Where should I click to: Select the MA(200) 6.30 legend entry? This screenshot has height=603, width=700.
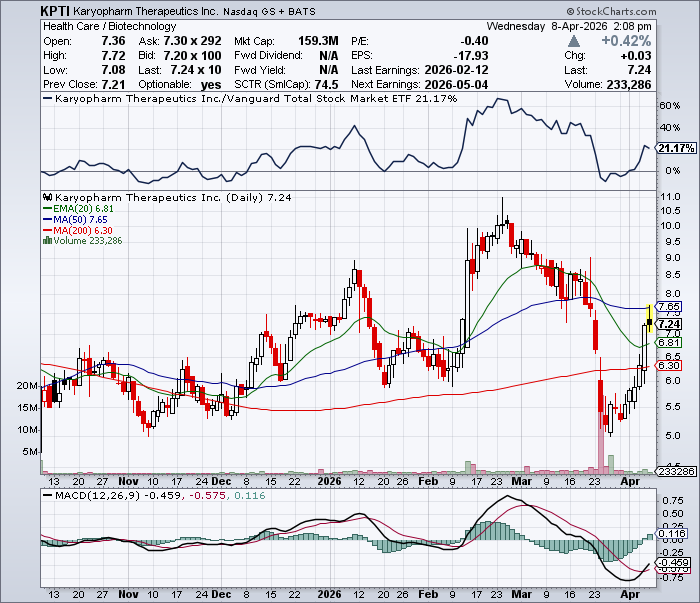pyautogui.click(x=78, y=230)
